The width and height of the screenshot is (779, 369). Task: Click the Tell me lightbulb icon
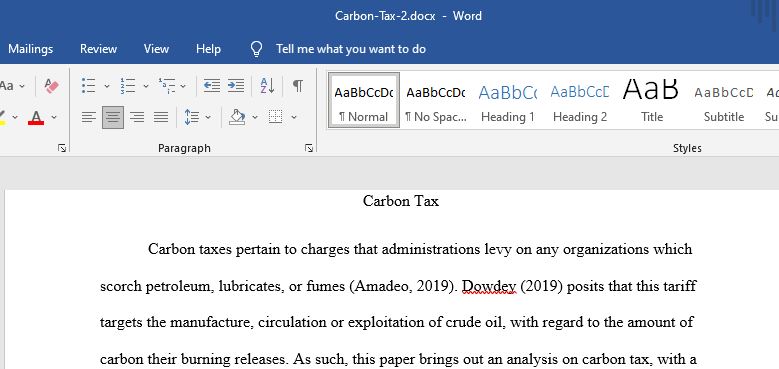256,49
